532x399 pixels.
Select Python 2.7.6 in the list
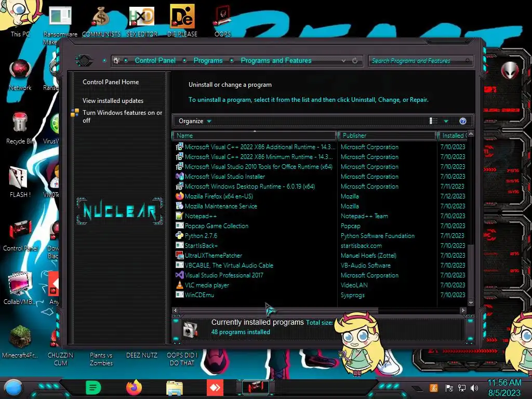(x=321, y=235)
